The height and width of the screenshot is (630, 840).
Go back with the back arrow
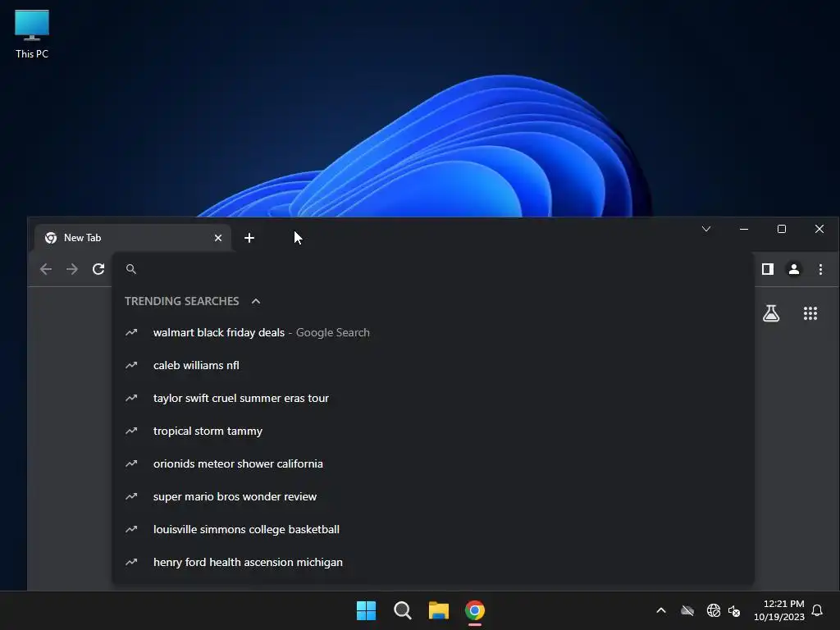click(x=46, y=269)
